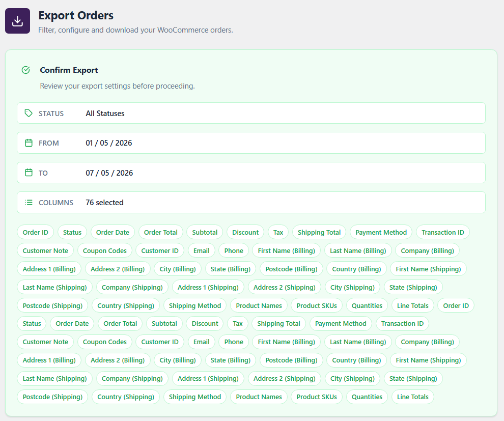Click the 'TO' label
Viewport: 504px width, 421px height.
[x=43, y=173]
